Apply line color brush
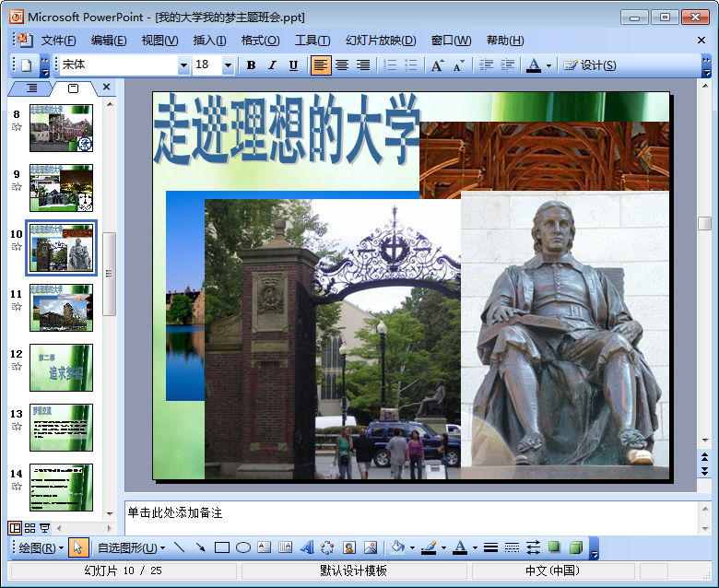Screen dimensions: 719x588 point(429,547)
